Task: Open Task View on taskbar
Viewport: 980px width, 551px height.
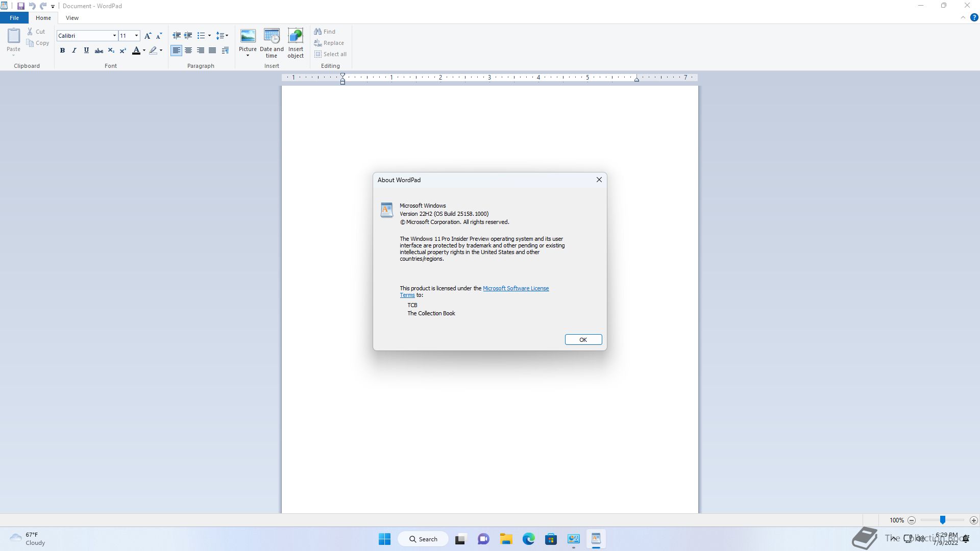Action: point(461,539)
